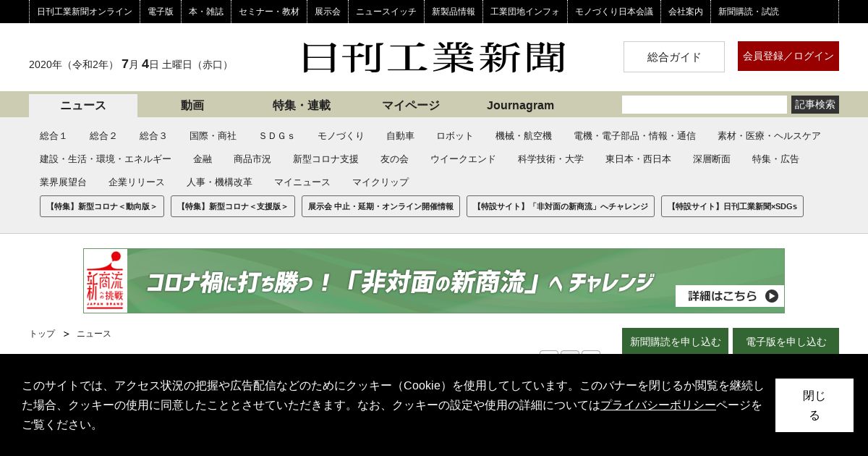Focus the article search input field

[x=705, y=104]
